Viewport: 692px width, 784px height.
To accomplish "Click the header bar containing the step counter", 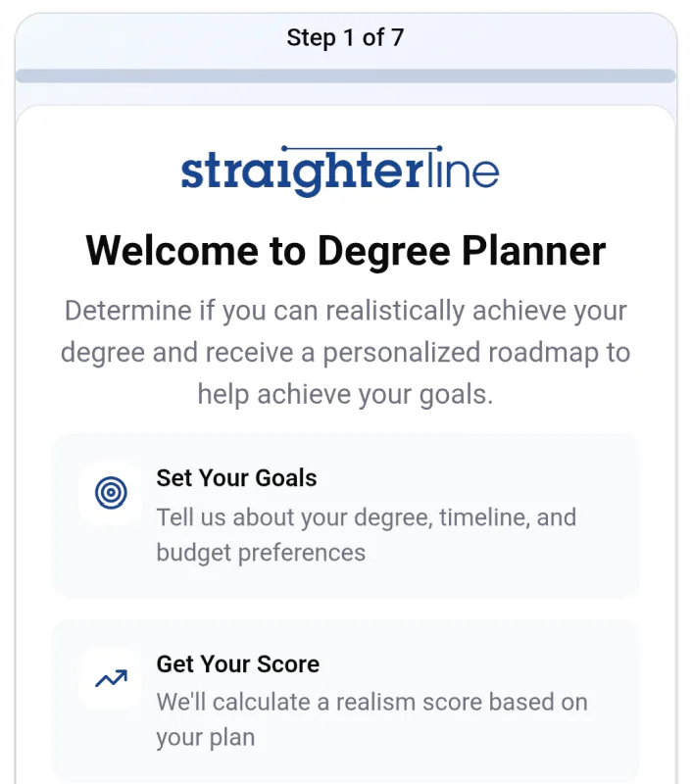I will 345,37.
